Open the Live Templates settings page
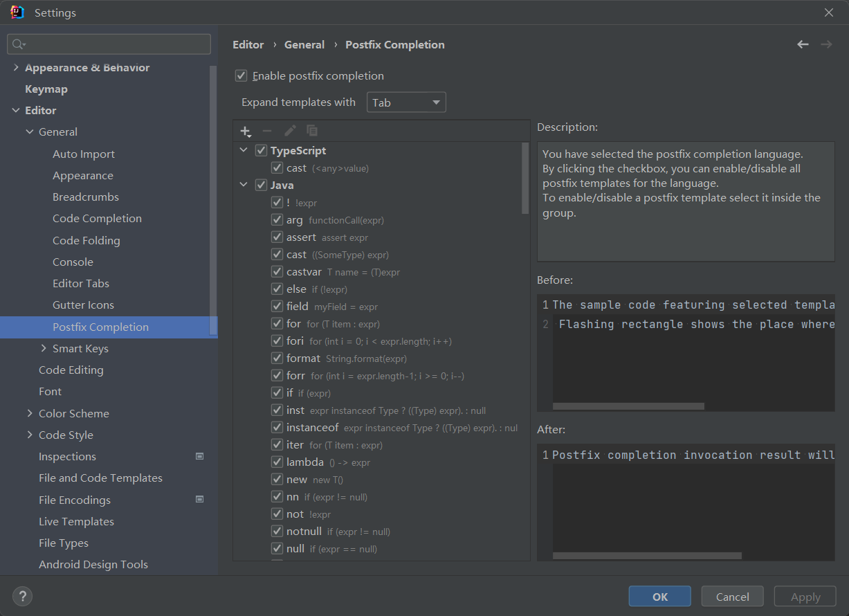Viewport: 849px width, 616px height. [x=76, y=521]
